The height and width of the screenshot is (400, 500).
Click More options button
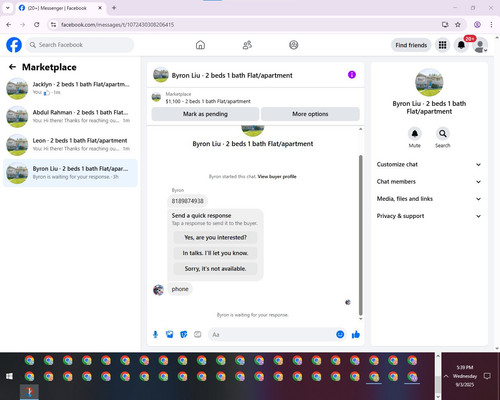[310, 114]
